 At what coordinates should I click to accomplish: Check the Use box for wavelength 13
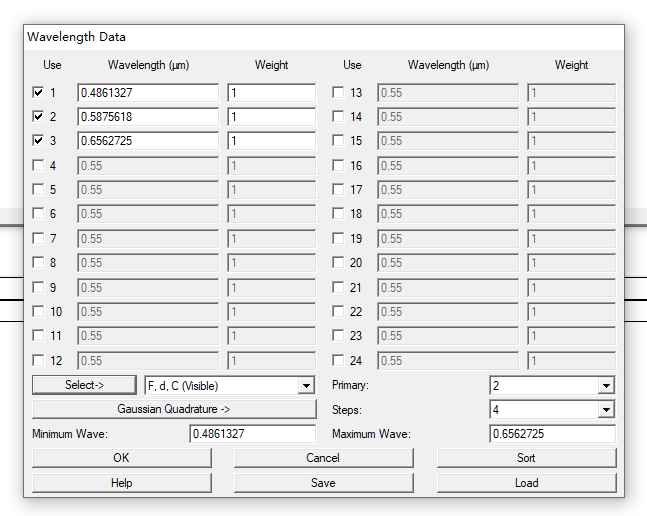tap(338, 92)
